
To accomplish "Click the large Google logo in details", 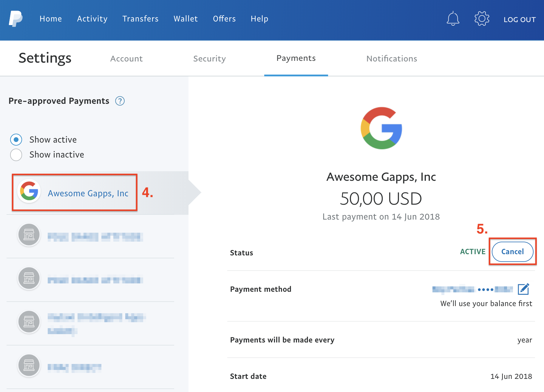I will pos(381,128).
